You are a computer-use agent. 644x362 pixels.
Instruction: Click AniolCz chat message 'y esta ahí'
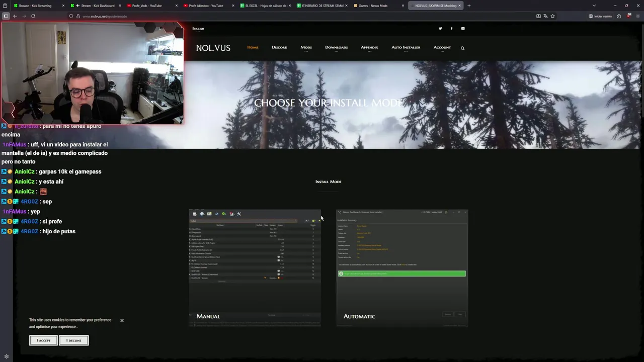[x=51, y=182]
